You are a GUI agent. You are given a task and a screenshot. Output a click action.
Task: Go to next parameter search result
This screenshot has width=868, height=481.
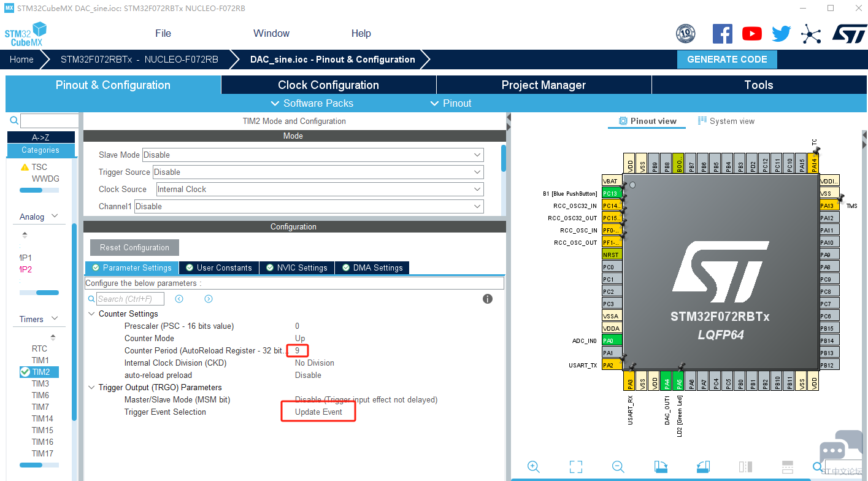(x=209, y=299)
